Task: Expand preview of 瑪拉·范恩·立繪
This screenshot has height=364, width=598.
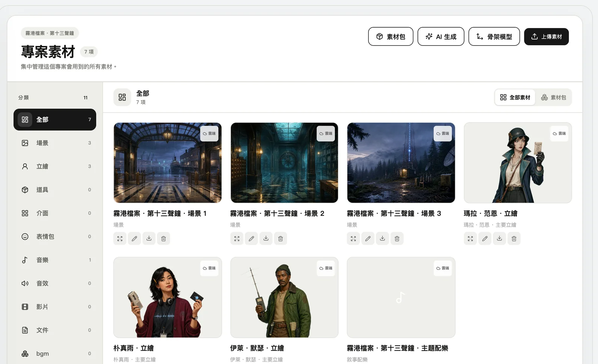Action: point(471,238)
